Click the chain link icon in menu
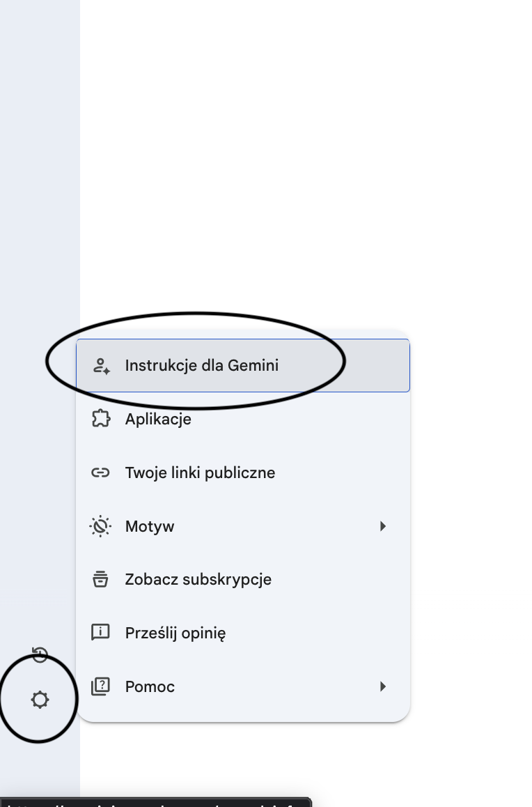The image size is (532, 807). (101, 472)
